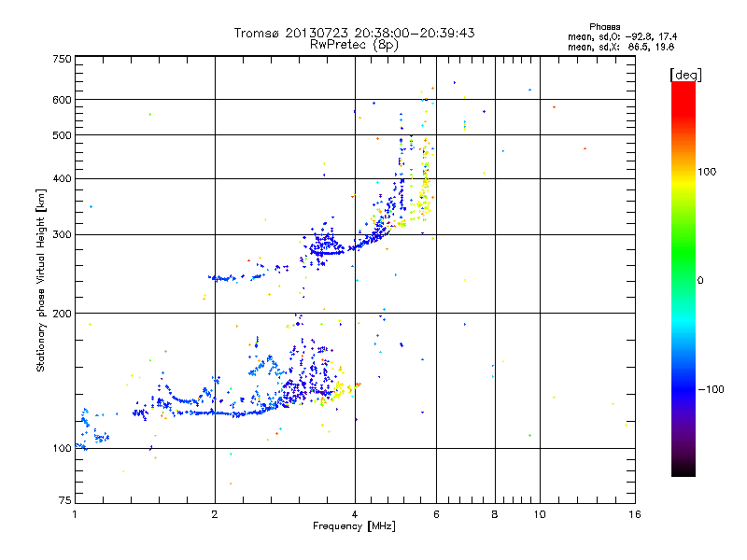
Task: Click the 'Phases' header text
Action: click(x=604, y=27)
